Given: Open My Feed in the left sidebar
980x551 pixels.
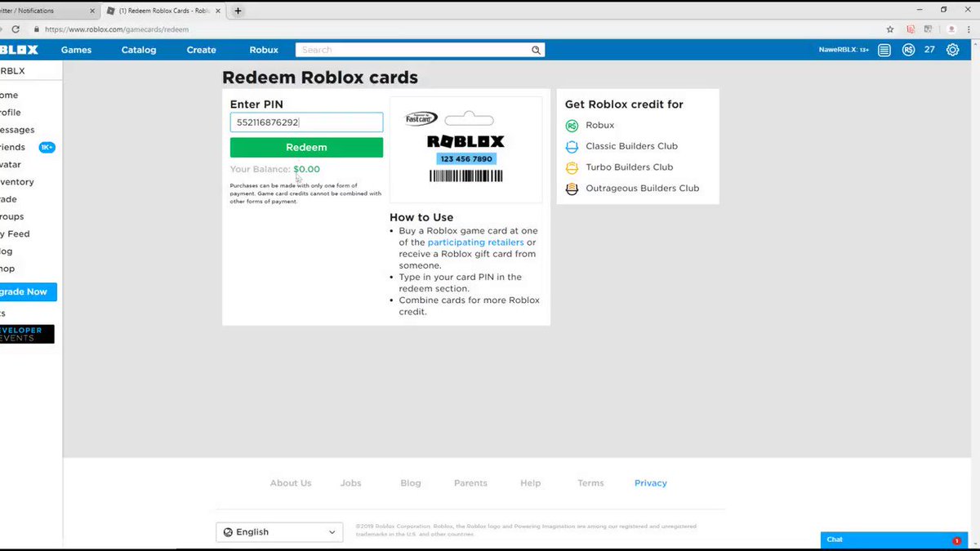Looking at the screenshot, I should pos(15,233).
